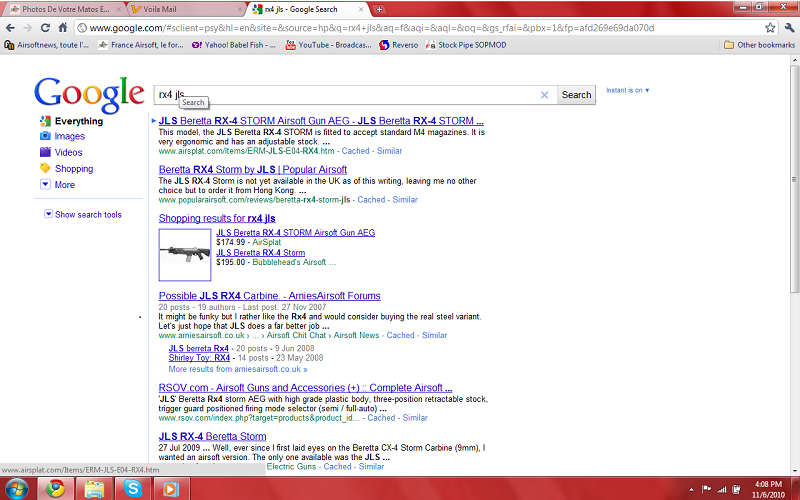
Task: Open Possible JLS RX4 Carbine ArniesAirsoft Forums
Action: coord(269,296)
